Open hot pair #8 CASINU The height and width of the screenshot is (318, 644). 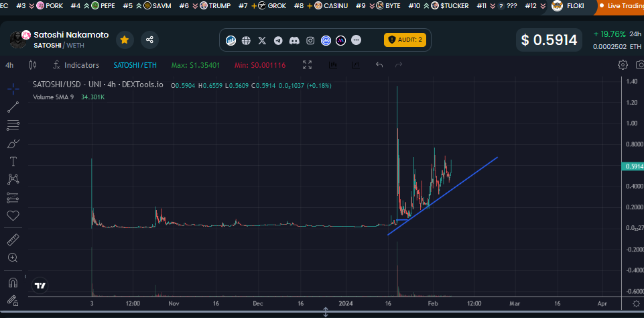[x=321, y=6]
